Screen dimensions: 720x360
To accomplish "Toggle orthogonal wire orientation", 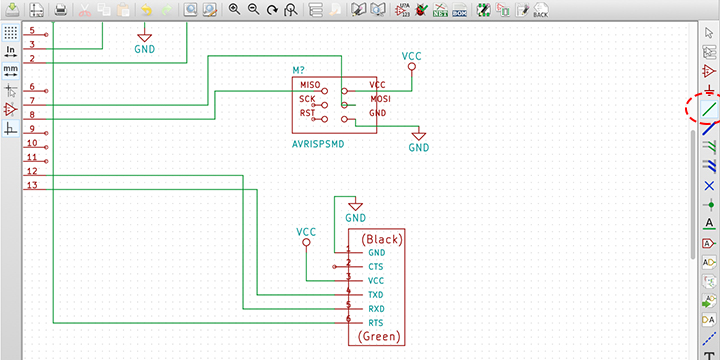I will [11, 129].
